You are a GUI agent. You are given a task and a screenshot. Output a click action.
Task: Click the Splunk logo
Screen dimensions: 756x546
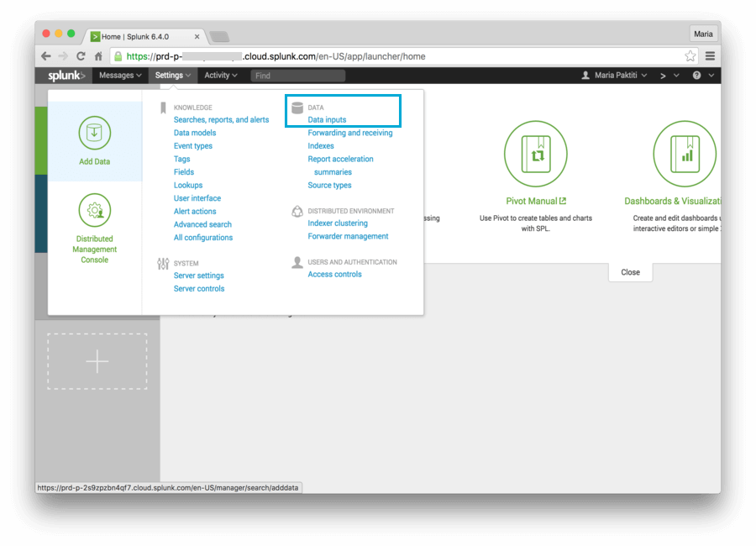[x=66, y=76]
